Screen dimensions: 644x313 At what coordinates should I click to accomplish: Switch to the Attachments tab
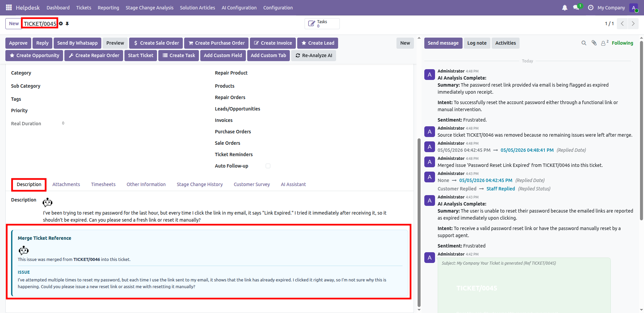tap(66, 184)
